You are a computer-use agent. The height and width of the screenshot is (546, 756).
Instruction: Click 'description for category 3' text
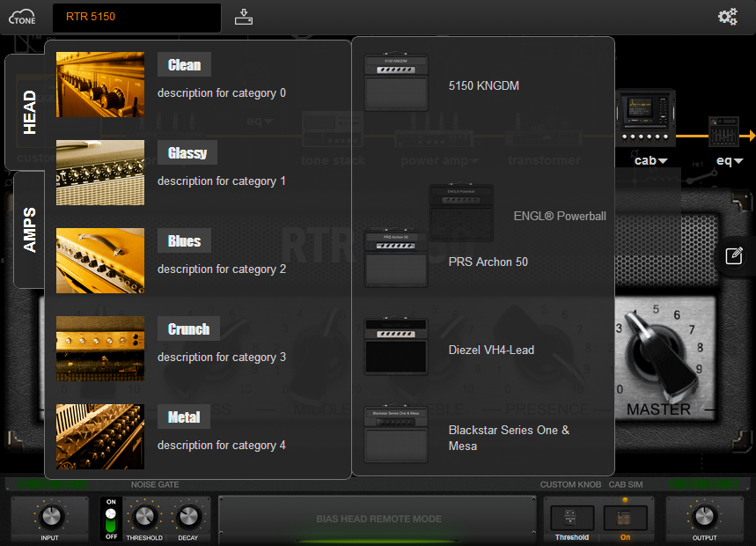tap(221, 358)
